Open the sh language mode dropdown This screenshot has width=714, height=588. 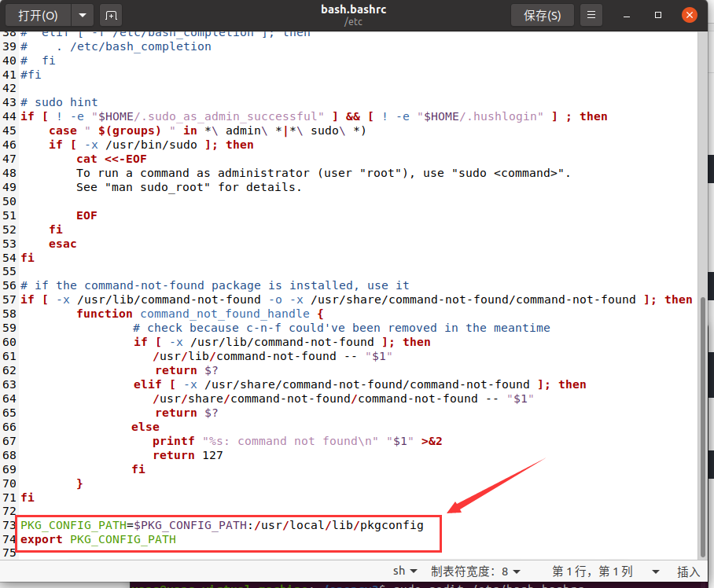coord(405,570)
